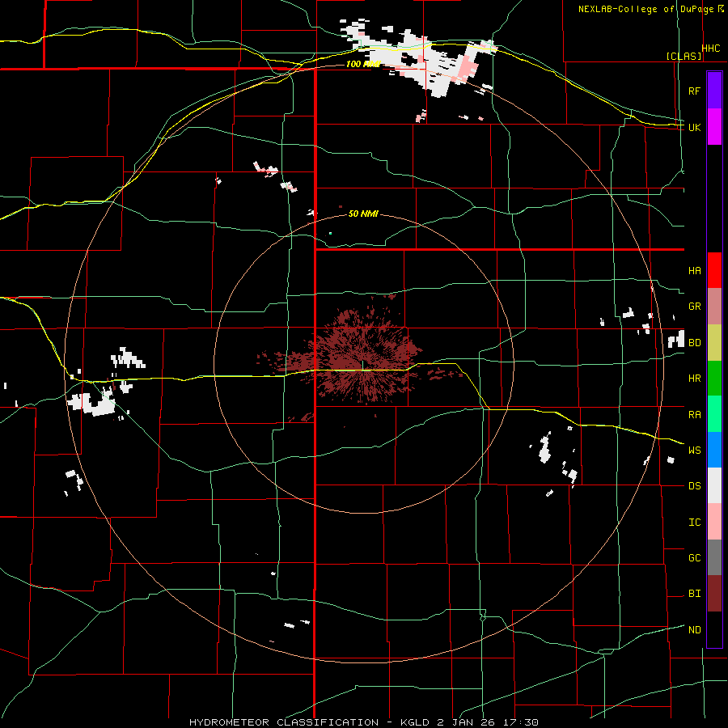Select the GR graupel legend color block
728x728 pixels.
(714, 307)
